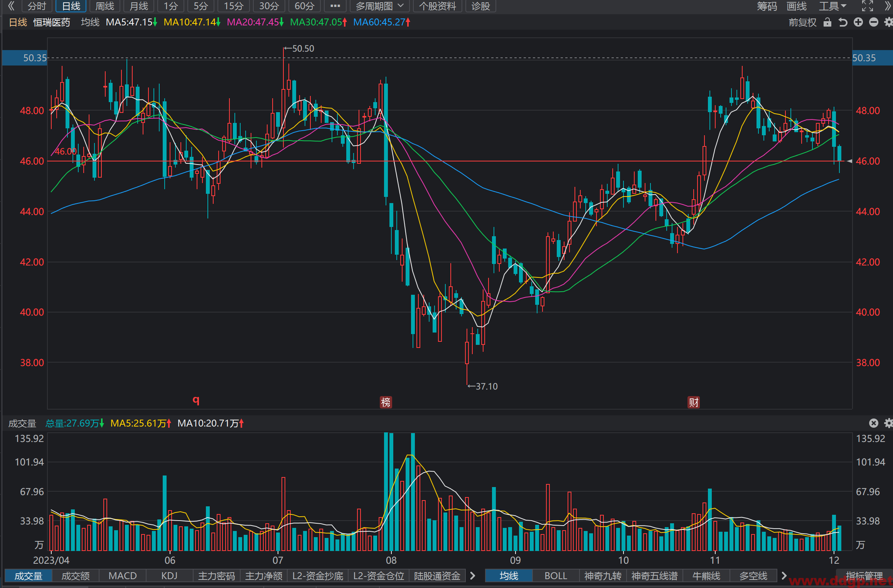This screenshot has height=588, width=893.
Task: Switch sub-chart to 主力净额
Action: point(263,576)
